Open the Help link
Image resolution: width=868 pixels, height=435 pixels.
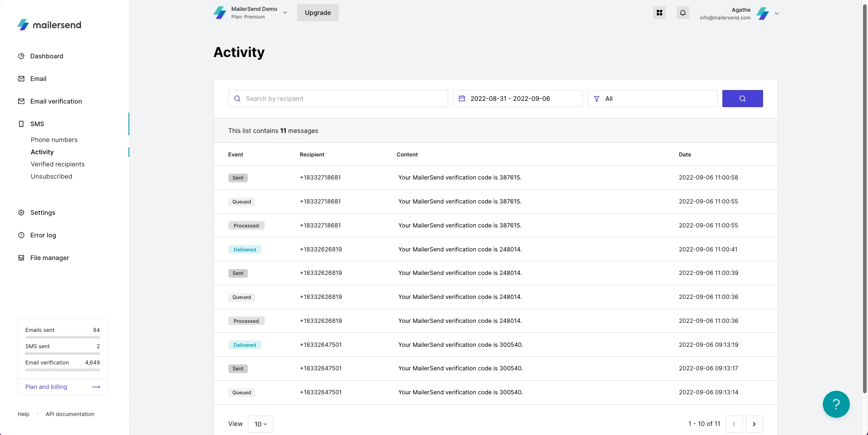[24, 414]
